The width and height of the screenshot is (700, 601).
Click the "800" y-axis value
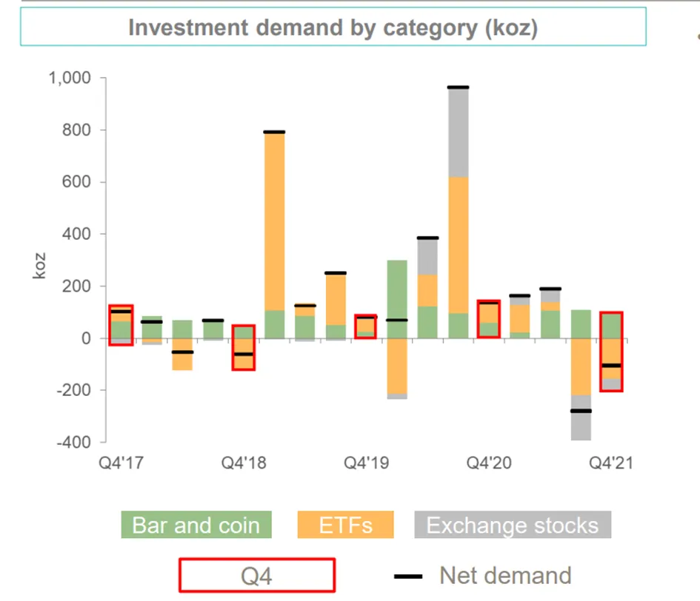(x=76, y=130)
